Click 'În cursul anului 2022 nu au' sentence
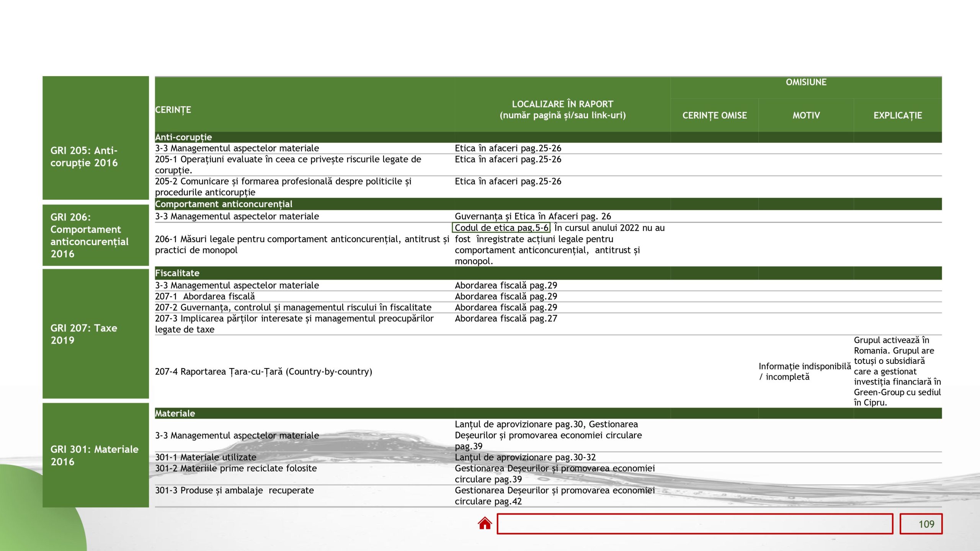 [x=609, y=228]
